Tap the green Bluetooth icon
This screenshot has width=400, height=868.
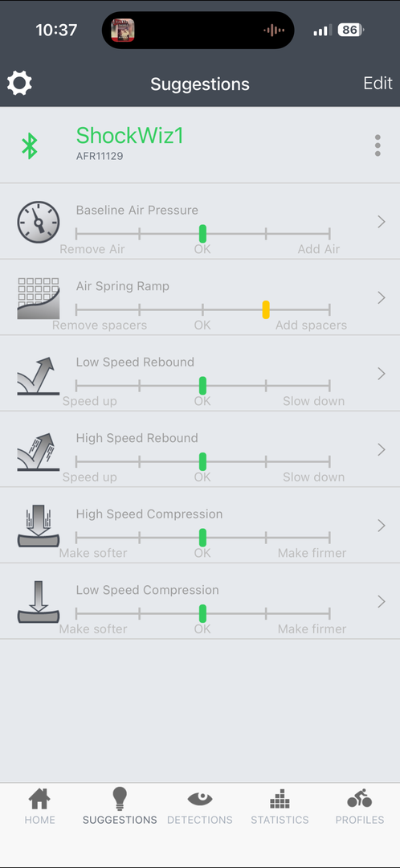point(30,146)
